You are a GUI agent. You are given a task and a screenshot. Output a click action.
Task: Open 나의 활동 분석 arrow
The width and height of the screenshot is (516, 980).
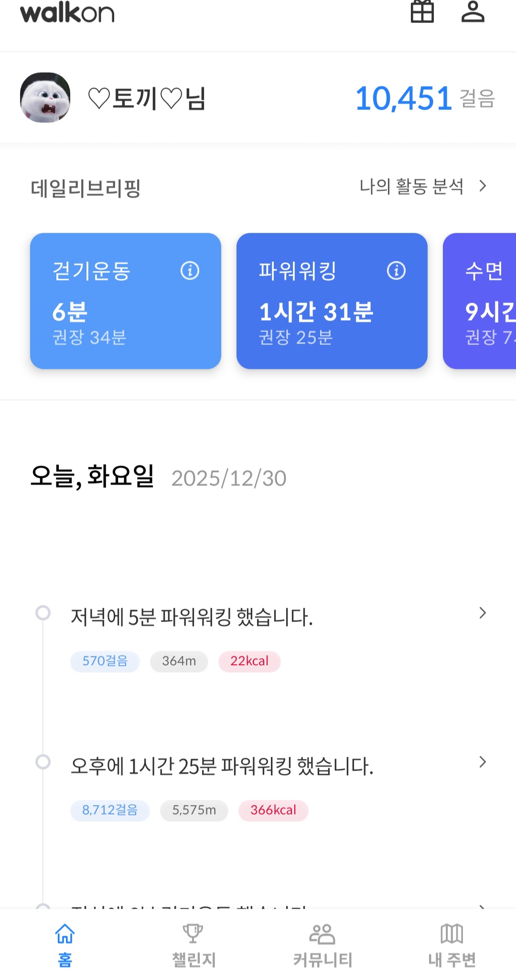coord(483,186)
